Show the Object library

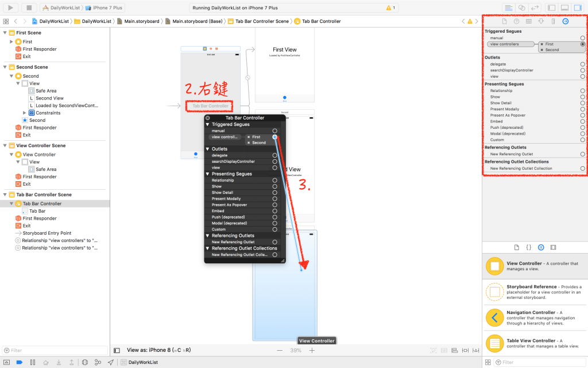[x=541, y=247]
